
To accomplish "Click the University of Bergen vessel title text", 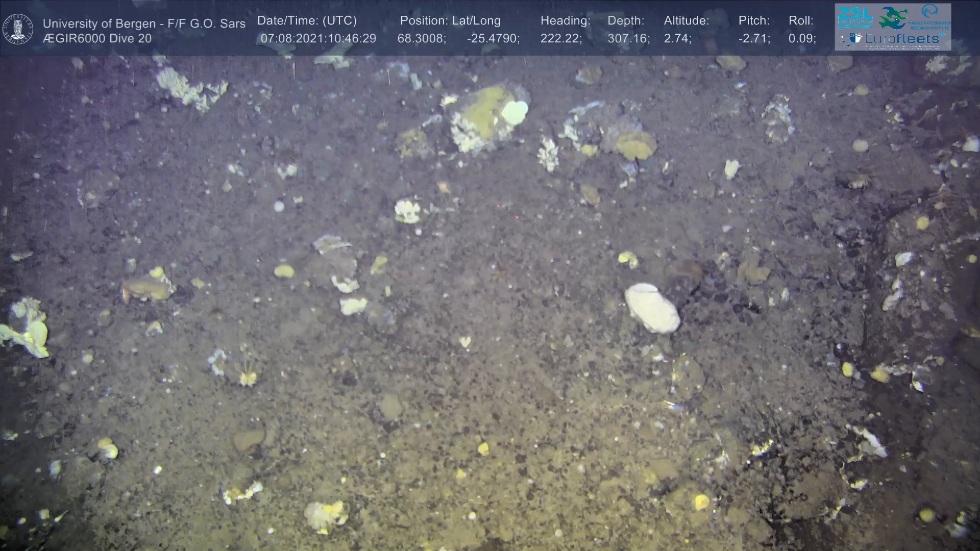I will pos(144,23).
